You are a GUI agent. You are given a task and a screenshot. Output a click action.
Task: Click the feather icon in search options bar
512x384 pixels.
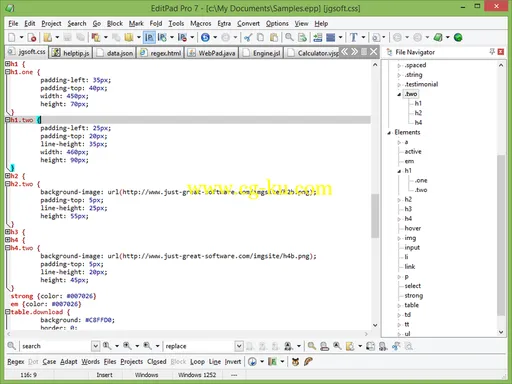tap(308, 362)
